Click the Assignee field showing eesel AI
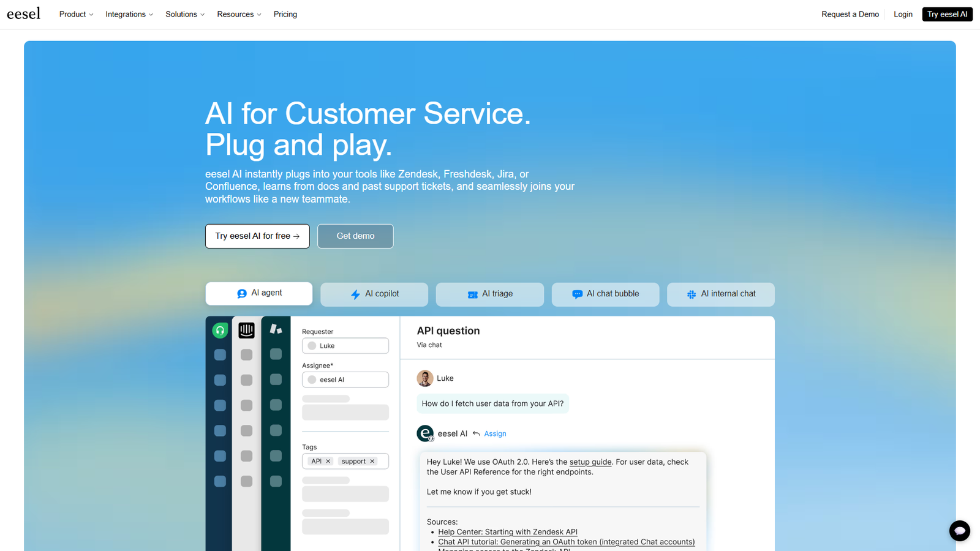The height and width of the screenshot is (551, 980). point(345,380)
